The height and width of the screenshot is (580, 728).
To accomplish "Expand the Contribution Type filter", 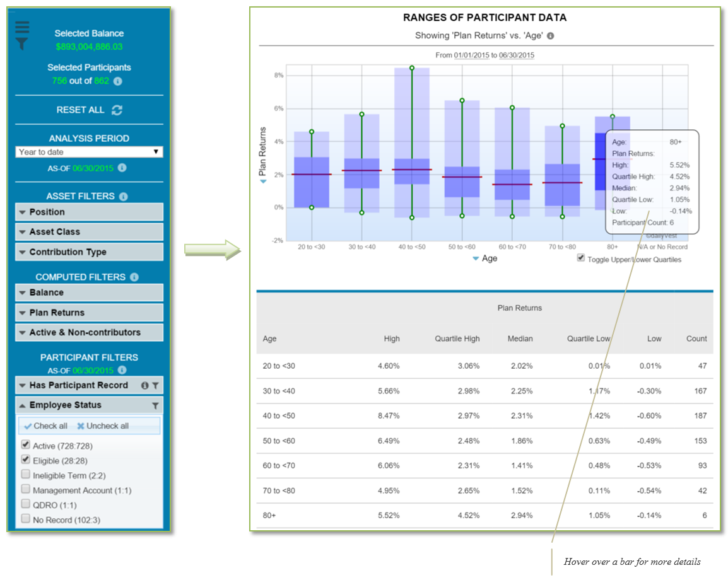I will pyautogui.click(x=89, y=252).
